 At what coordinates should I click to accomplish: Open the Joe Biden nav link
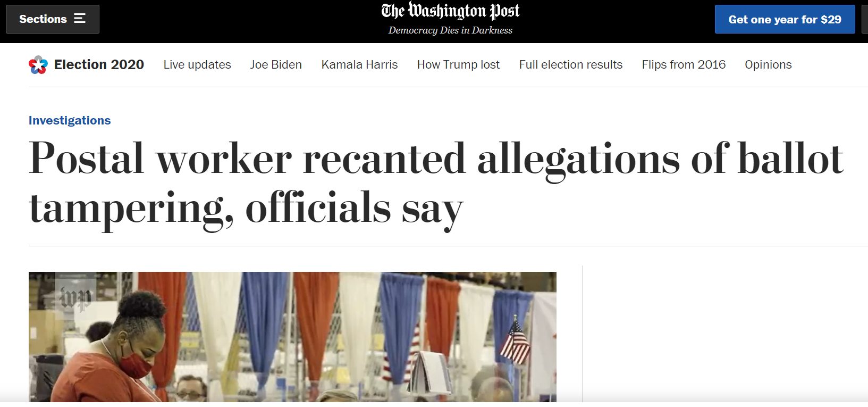coord(276,65)
